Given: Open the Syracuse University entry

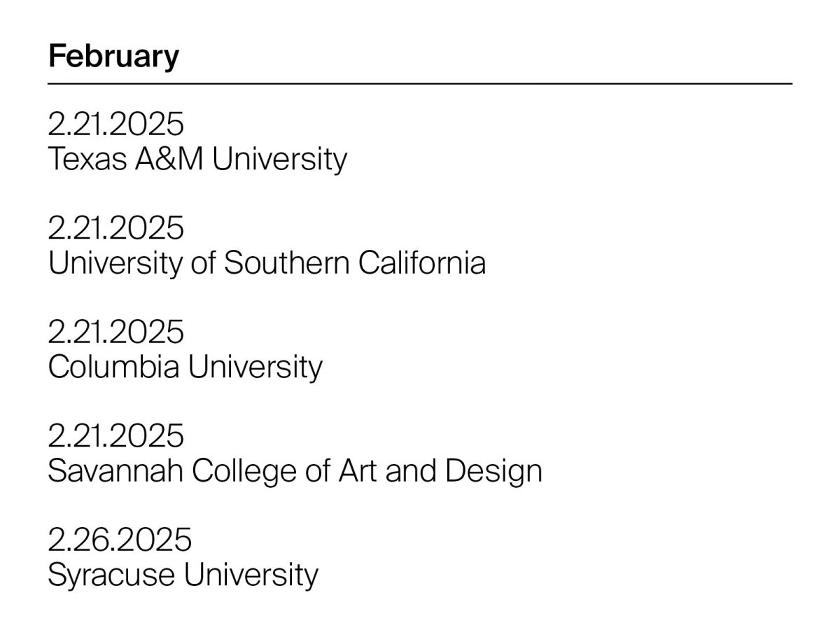Looking at the screenshot, I should pyautogui.click(x=183, y=575).
